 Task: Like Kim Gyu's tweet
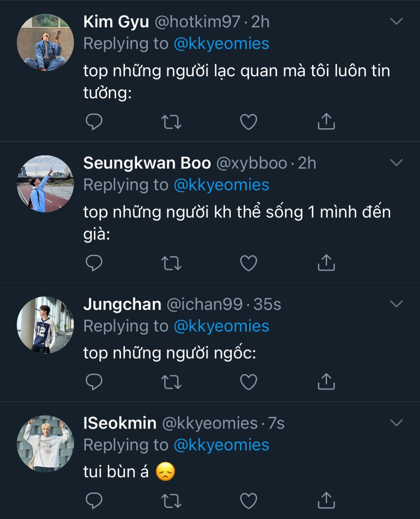tap(249, 122)
